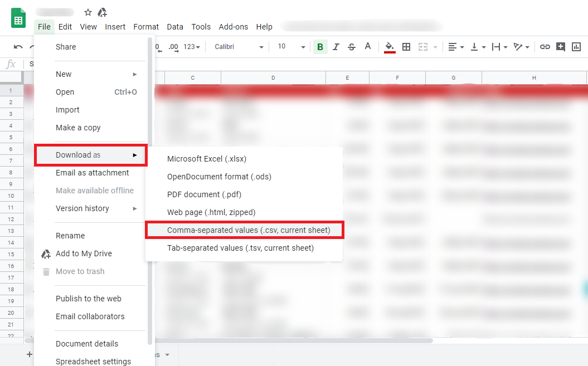Image resolution: width=588 pixels, height=366 pixels.
Task: Open the Calibri font dropdown
Action: point(239,47)
